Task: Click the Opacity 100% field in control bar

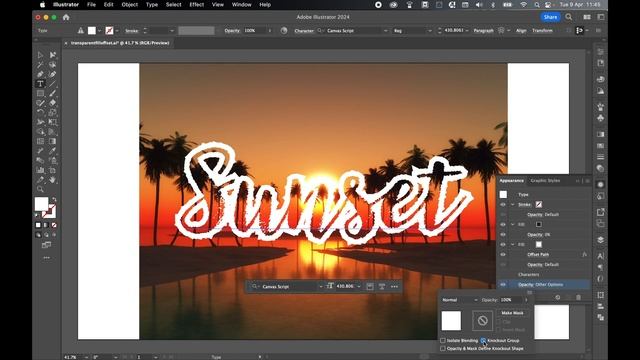Action: [254, 31]
